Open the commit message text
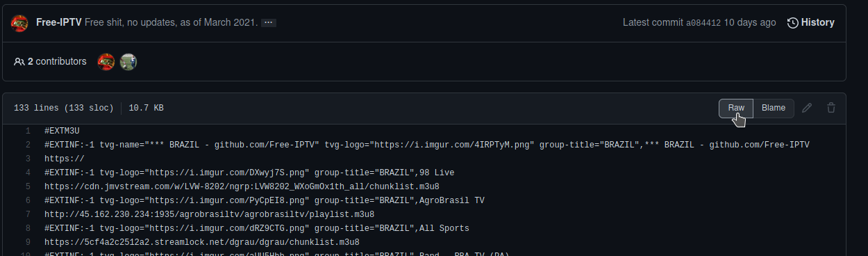This screenshot has width=868, height=256. coord(171,22)
